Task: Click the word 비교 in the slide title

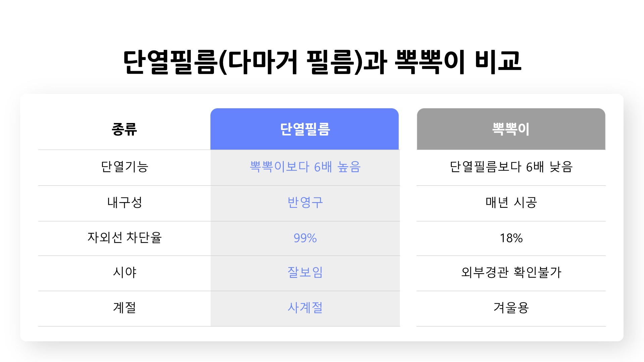Action: coord(498,62)
